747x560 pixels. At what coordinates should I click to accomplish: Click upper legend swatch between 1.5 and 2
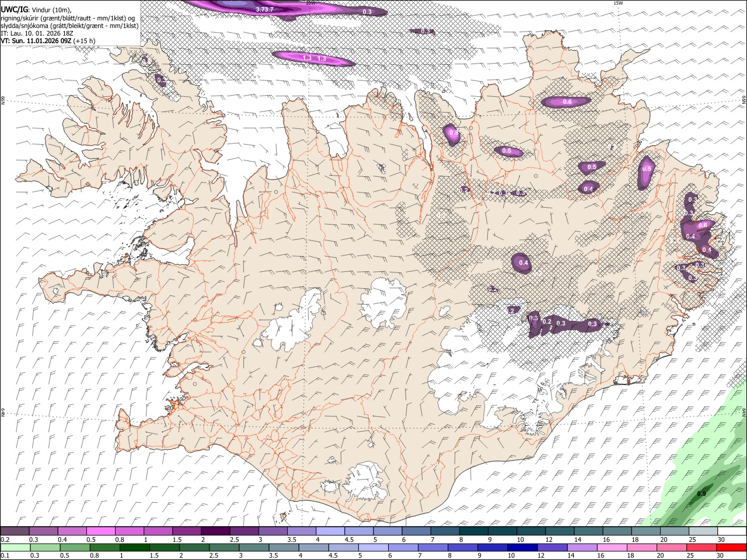coord(186,531)
